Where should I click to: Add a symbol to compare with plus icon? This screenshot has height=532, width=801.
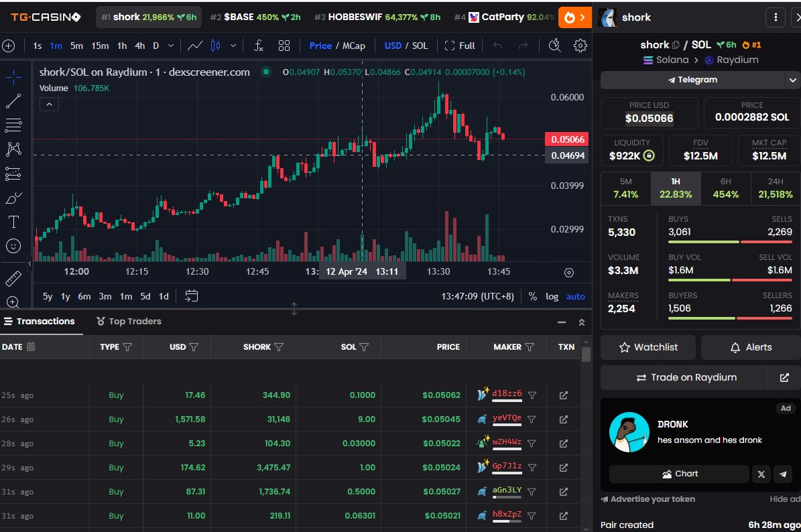[9, 46]
